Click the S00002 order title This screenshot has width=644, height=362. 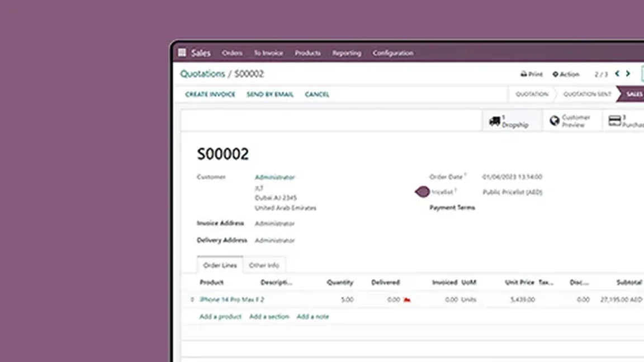coord(223,154)
